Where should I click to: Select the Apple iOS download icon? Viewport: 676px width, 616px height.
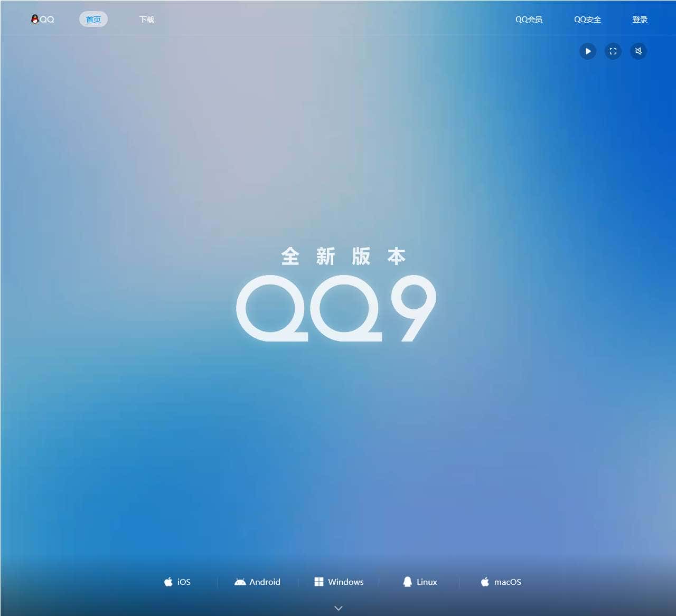coord(169,582)
